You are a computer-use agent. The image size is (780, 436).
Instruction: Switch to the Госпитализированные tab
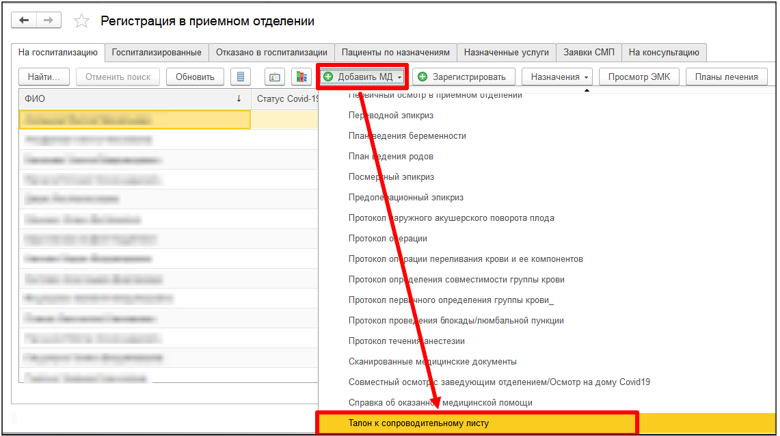coord(156,52)
